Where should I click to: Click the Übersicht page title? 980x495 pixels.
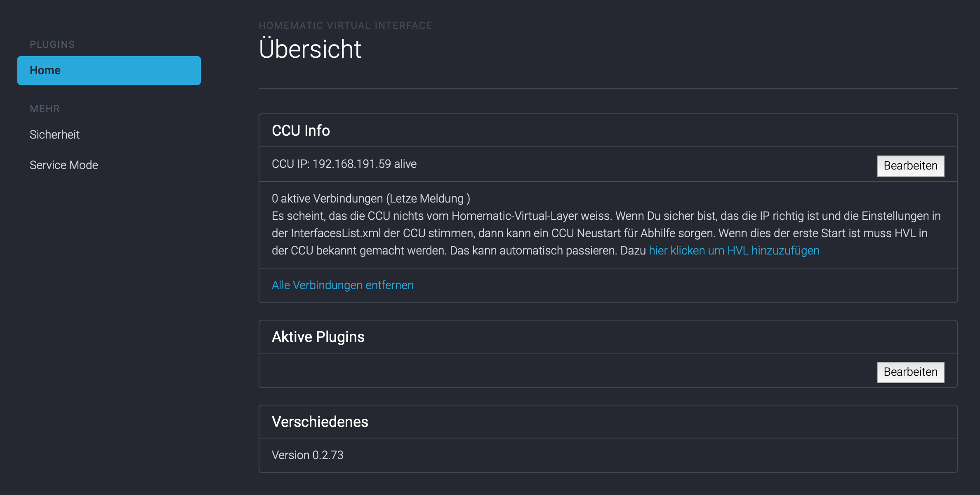point(310,49)
